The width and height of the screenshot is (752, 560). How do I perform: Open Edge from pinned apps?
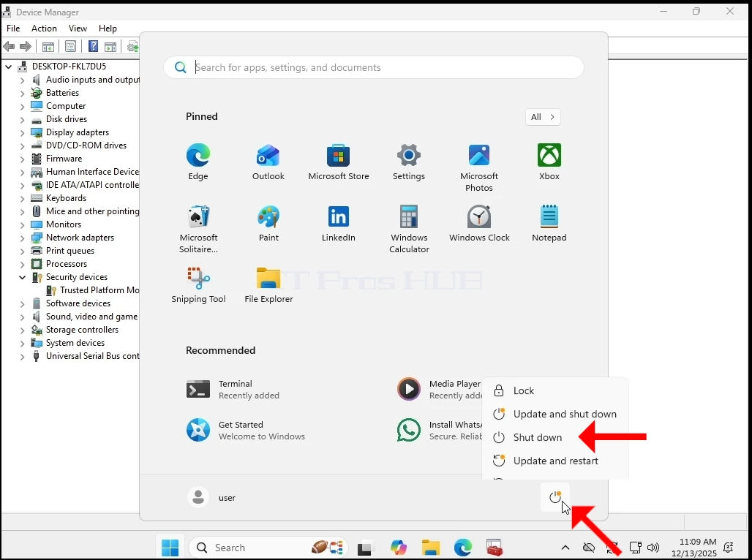pyautogui.click(x=198, y=162)
